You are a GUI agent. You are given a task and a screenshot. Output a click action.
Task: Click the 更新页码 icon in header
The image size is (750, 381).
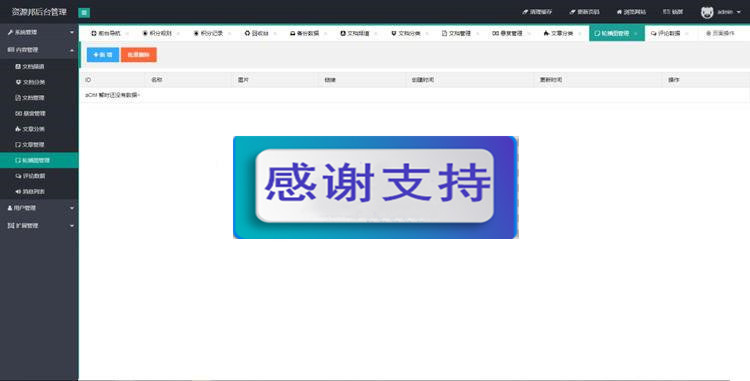572,12
